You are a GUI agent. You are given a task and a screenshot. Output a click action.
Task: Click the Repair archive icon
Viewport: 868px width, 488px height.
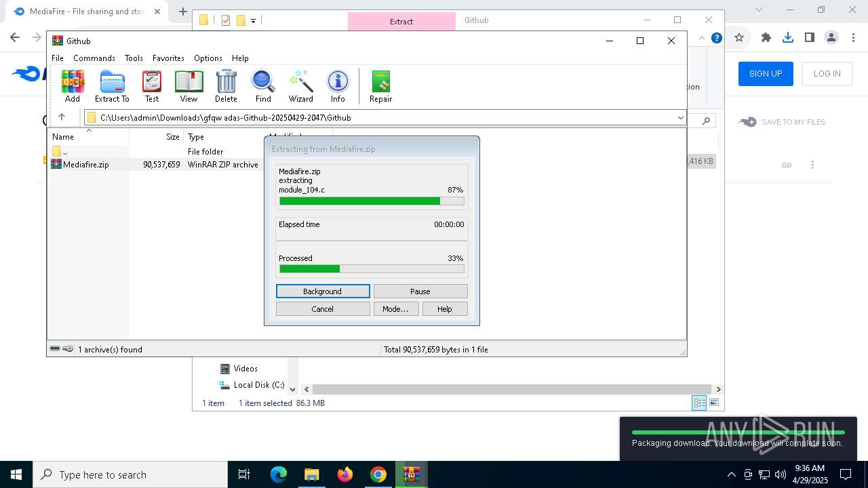pos(380,86)
